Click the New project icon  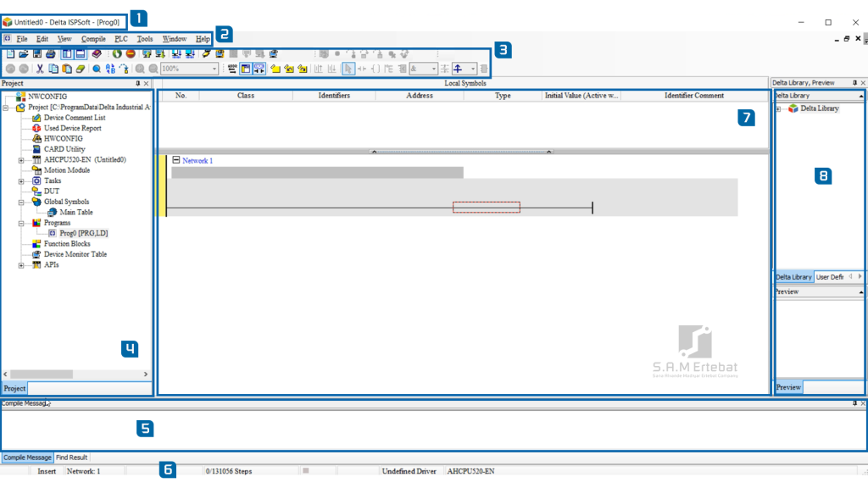pos(10,53)
